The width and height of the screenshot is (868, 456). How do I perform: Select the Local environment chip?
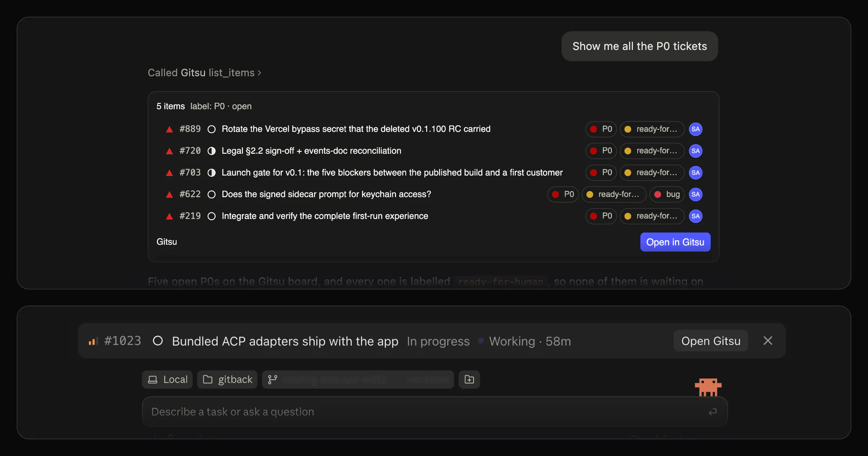coord(167,380)
